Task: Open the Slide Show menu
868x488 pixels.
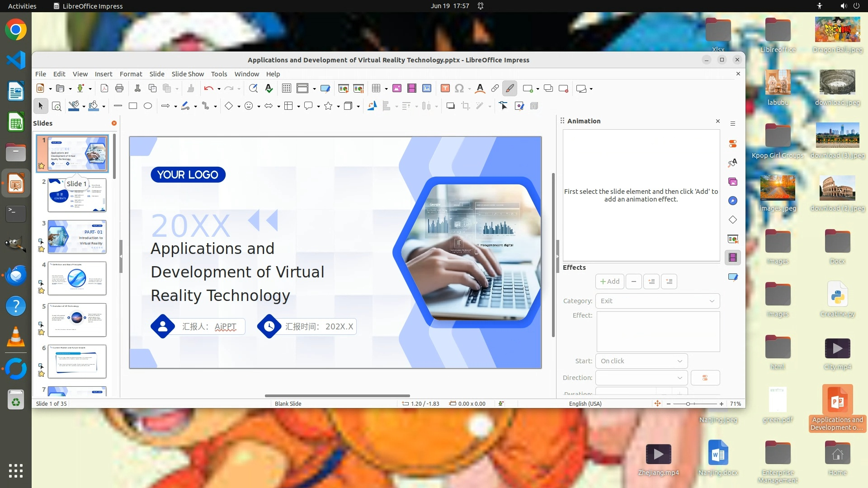Action: click(x=188, y=74)
